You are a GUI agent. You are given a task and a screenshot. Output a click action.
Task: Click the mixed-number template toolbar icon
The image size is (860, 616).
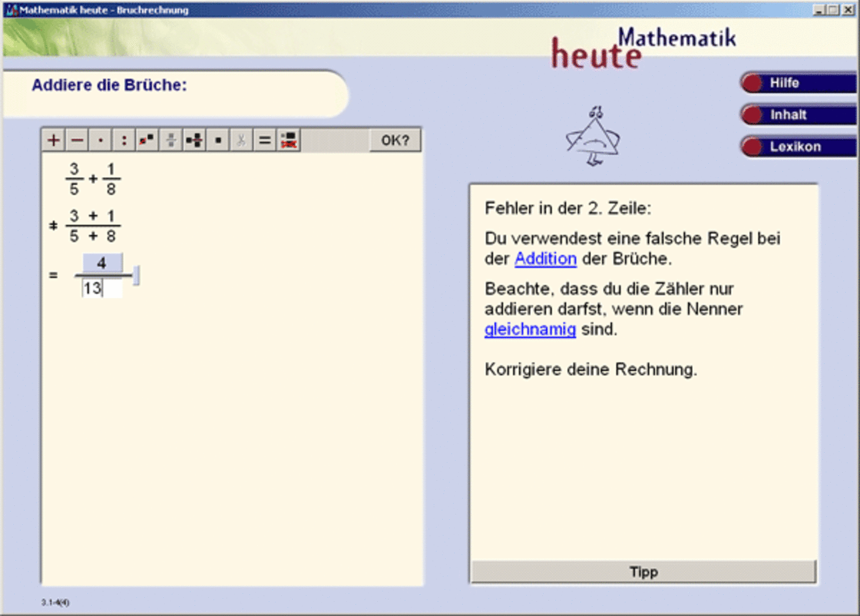click(x=194, y=140)
